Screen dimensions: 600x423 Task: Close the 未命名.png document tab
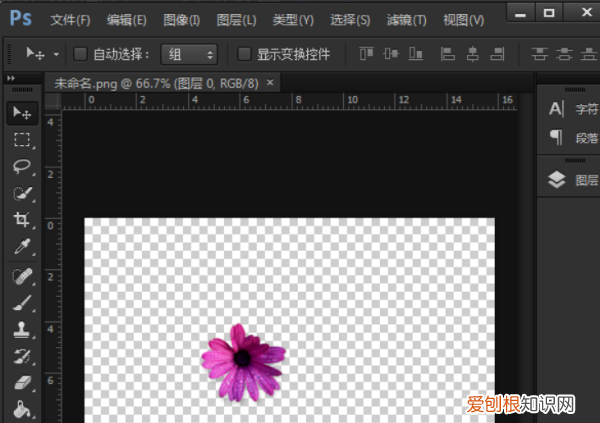[x=270, y=82]
